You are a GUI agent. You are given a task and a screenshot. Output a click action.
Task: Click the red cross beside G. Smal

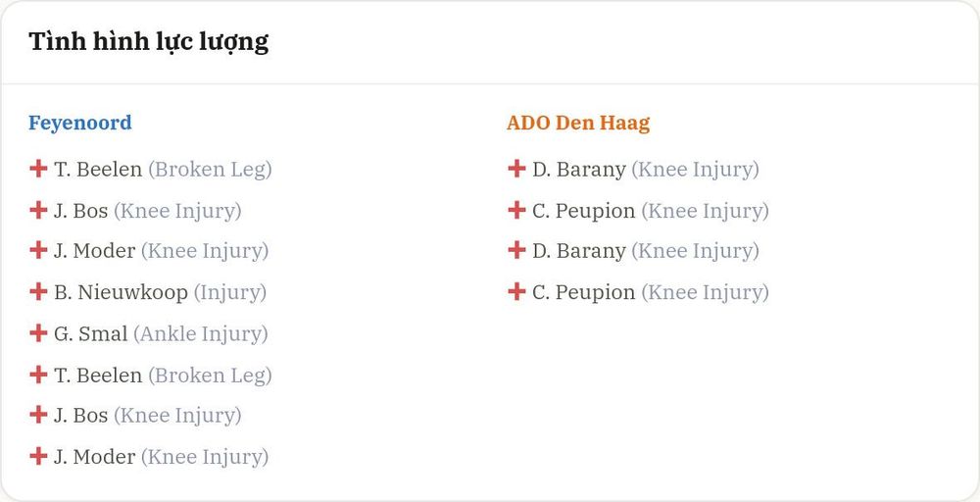[38, 332]
